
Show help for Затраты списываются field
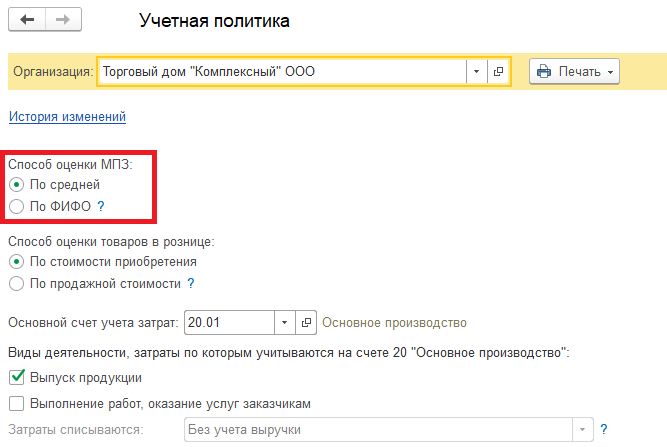(x=604, y=430)
